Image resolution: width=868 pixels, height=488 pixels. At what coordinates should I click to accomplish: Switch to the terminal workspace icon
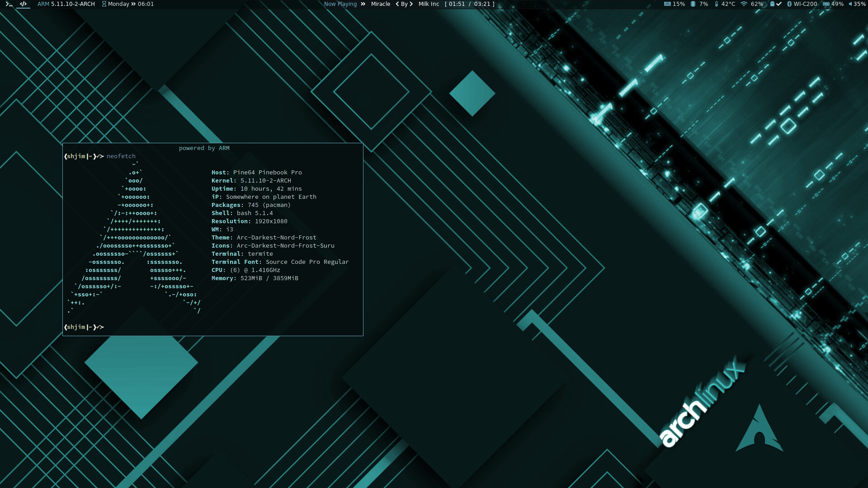click(9, 4)
